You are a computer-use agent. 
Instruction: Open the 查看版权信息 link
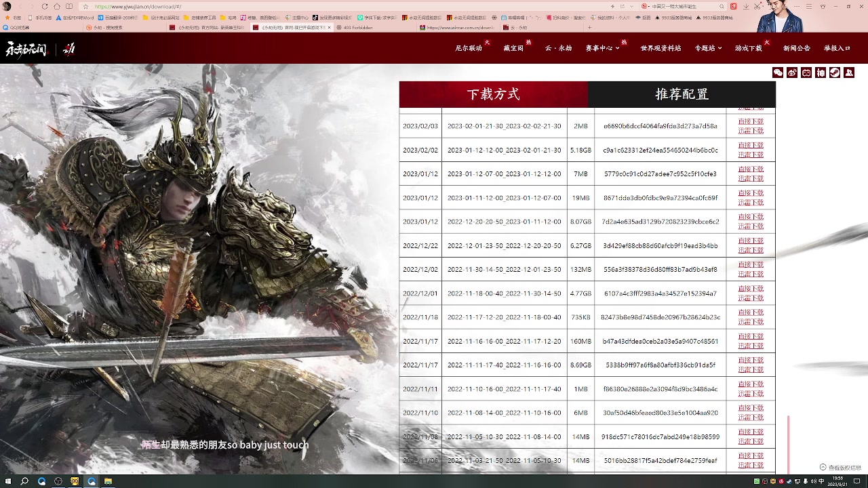point(840,467)
